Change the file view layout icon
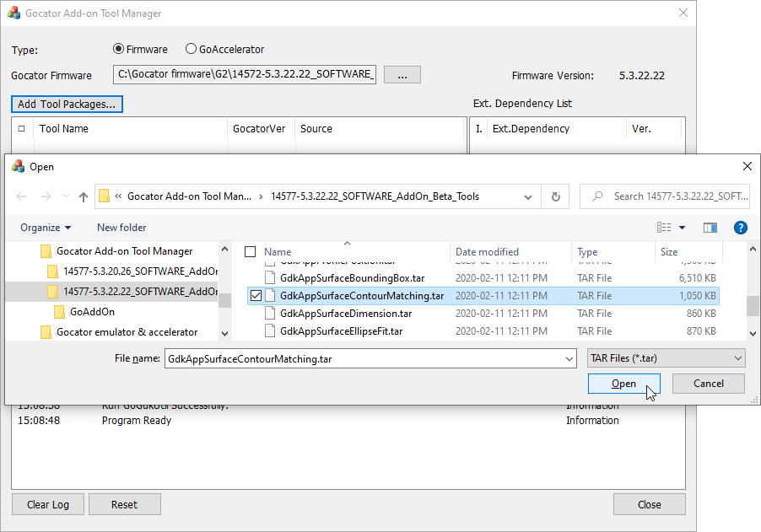The image size is (761, 532). point(664,228)
